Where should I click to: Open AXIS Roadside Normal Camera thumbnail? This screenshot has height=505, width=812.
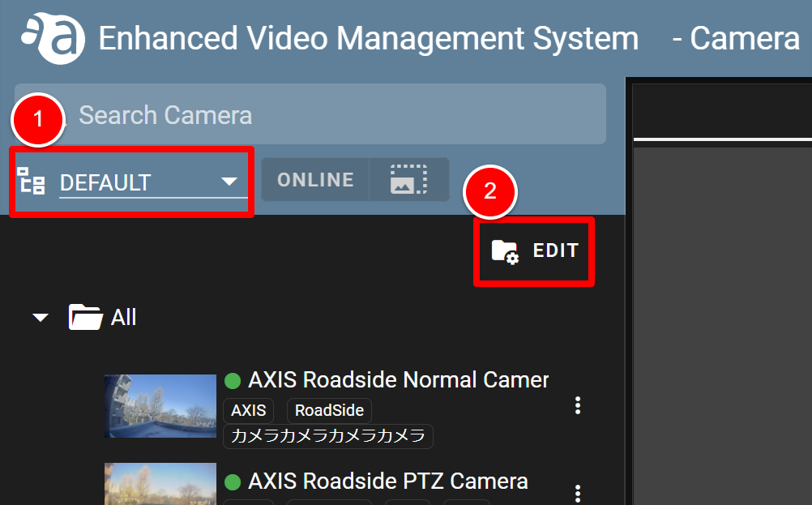[160, 405]
